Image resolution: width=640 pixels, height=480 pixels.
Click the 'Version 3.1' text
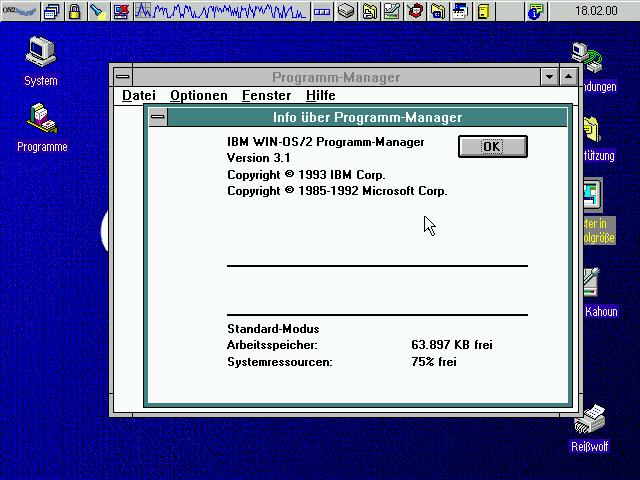(x=258, y=158)
